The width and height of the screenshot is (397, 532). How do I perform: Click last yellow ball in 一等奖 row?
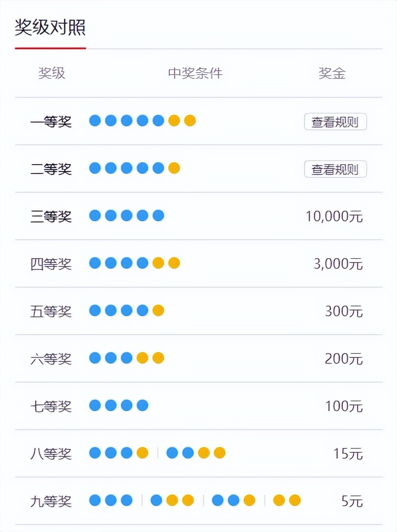pyautogui.click(x=190, y=121)
